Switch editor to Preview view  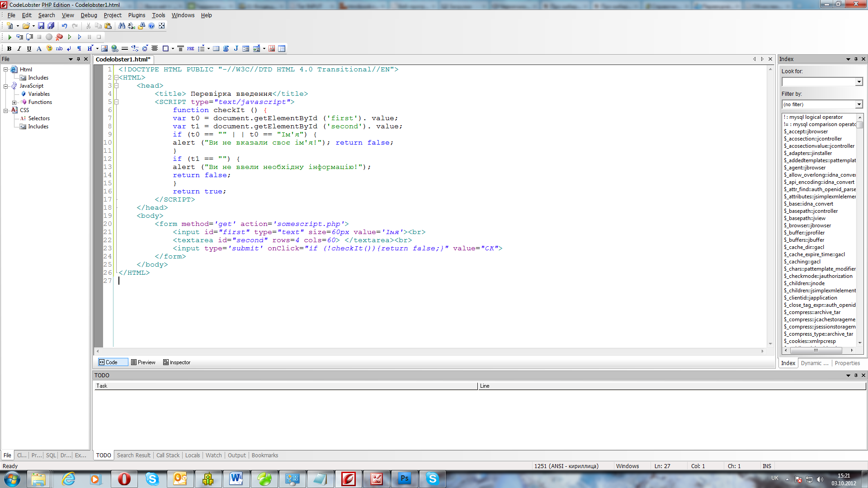pos(143,362)
